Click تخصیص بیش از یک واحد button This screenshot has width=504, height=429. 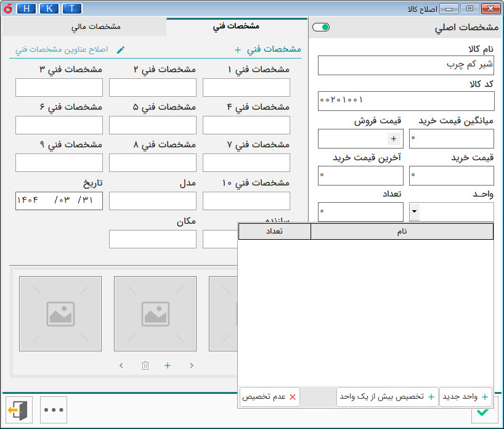click(388, 397)
